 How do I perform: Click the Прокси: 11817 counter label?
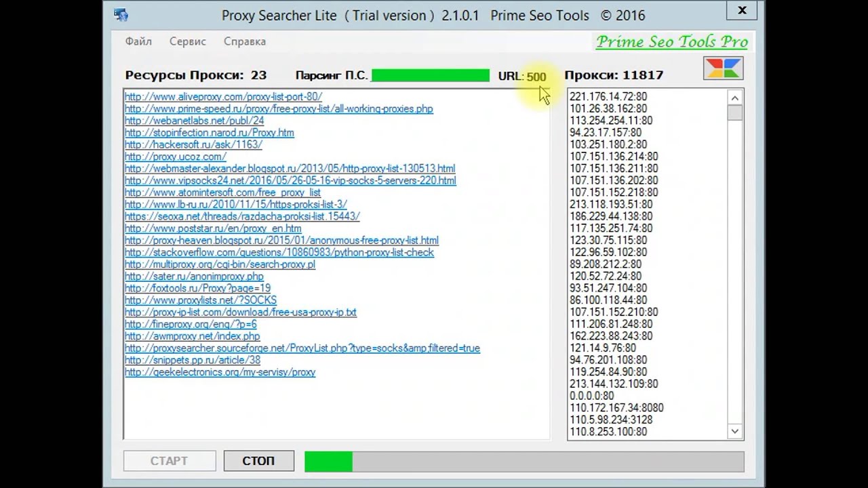614,75
